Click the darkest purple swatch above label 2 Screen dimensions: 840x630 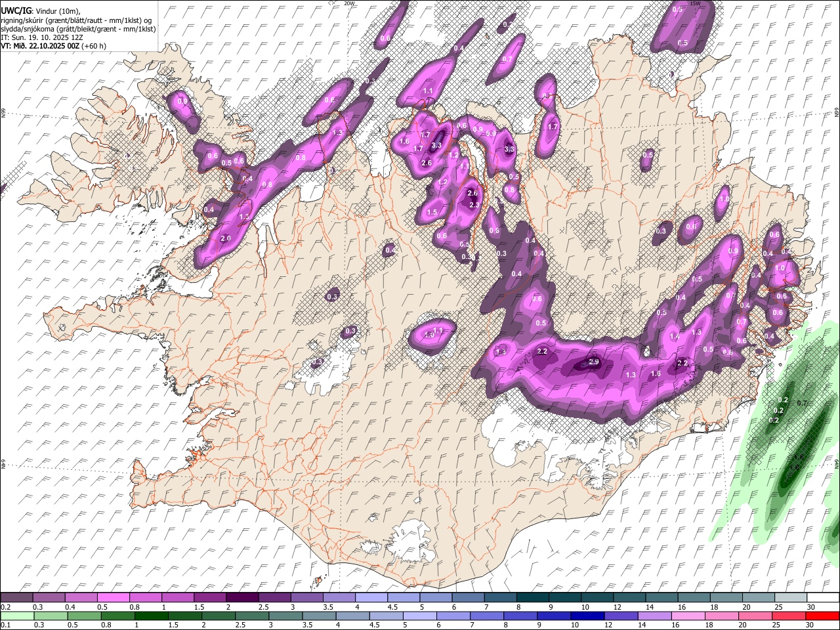[242, 597]
